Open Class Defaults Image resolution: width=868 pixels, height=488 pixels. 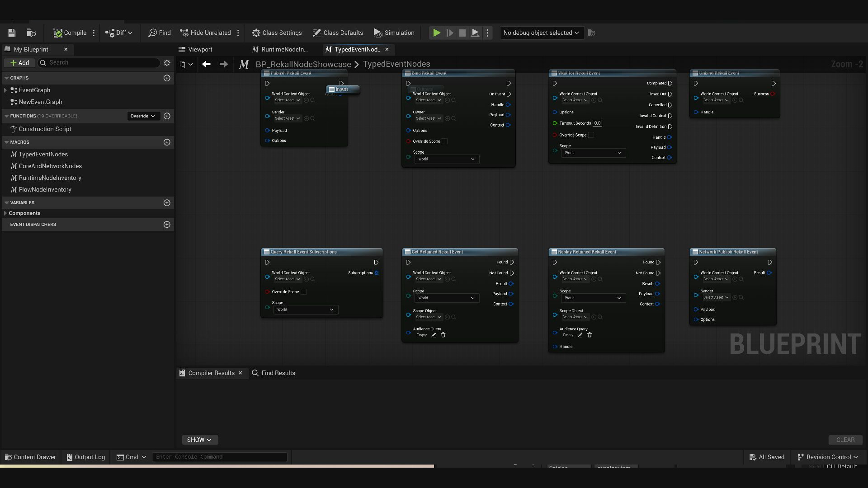pyautogui.click(x=338, y=33)
